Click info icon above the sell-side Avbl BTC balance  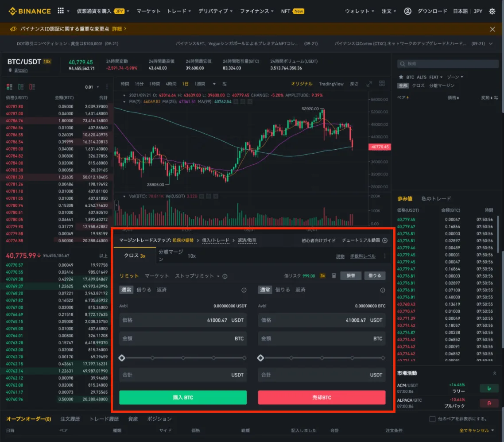point(383,290)
